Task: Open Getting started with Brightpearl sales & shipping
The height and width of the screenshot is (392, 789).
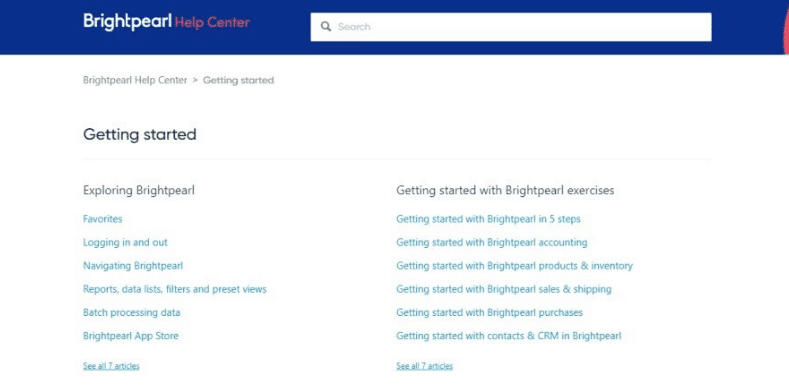Action: coord(504,289)
